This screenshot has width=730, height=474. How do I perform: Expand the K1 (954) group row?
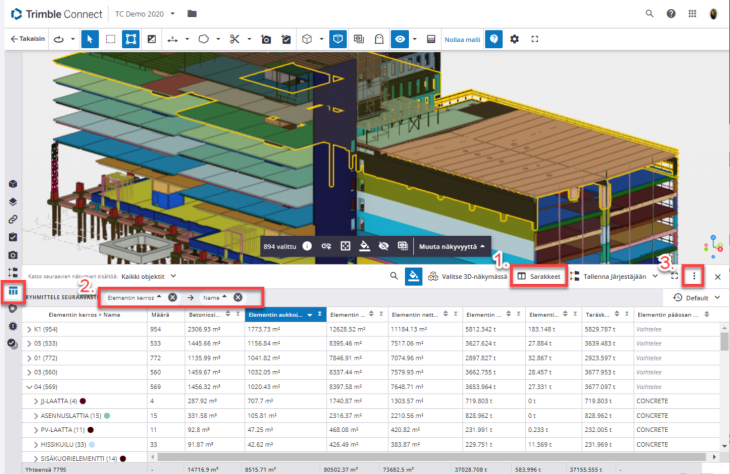click(x=28, y=328)
